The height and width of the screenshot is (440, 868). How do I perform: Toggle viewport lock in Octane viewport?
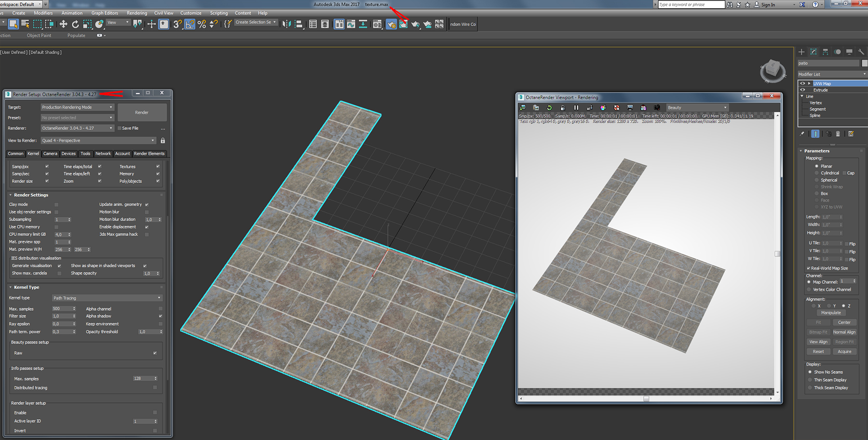pos(563,108)
